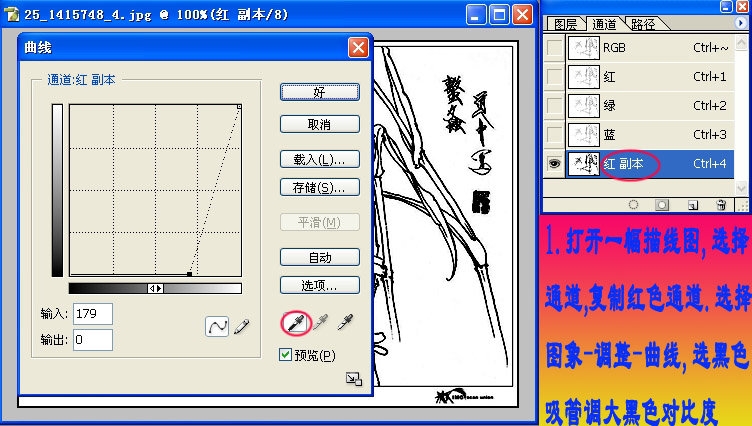Switch to the 图层 (Layers) tab
The image size is (752, 426).
click(x=565, y=24)
